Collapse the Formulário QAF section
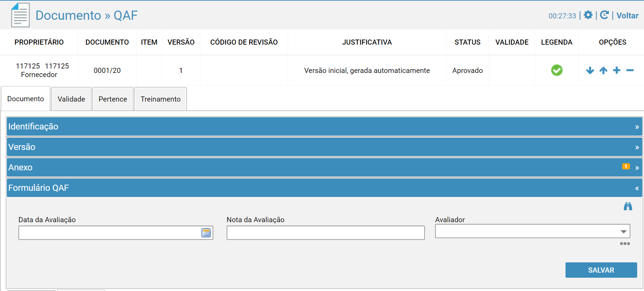Screen dimensions: 644x291 tap(325, 188)
